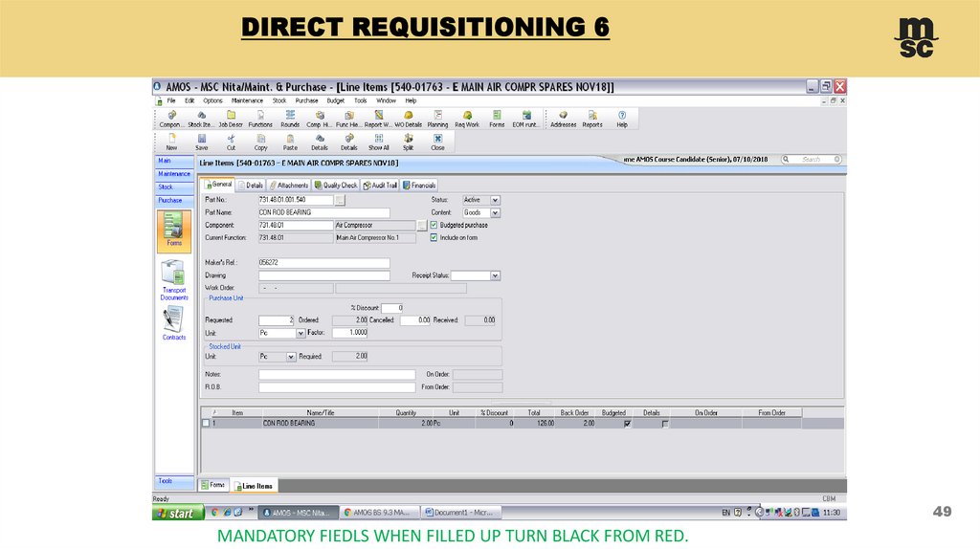Screen dimensions: 980x549
Task: Copy the selected record
Action: click(260, 142)
